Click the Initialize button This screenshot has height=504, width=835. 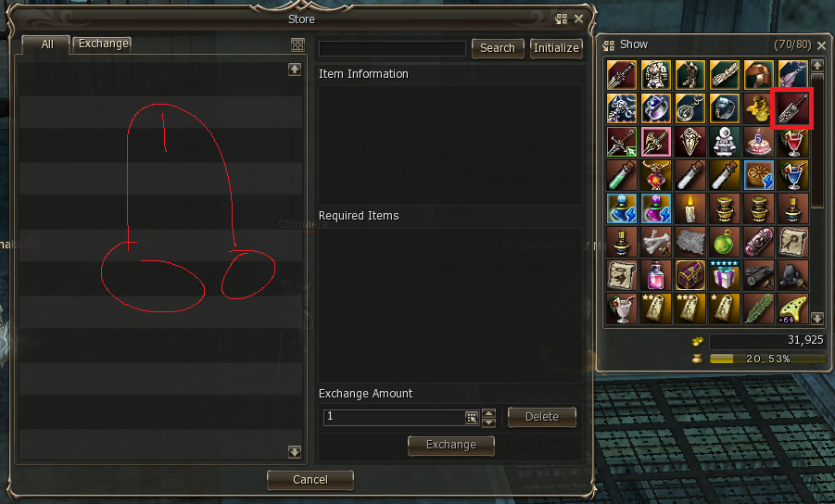(556, 48)
